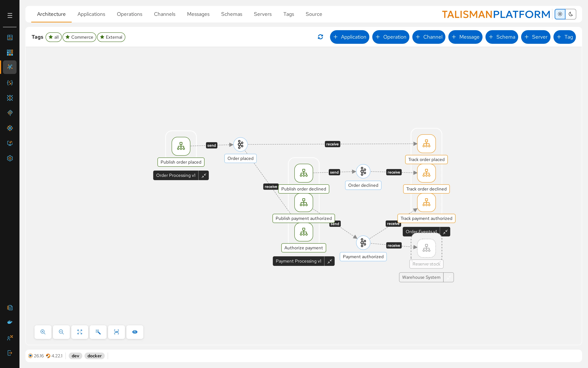
Task: Add a new Channel
Action: coord(429,37)
